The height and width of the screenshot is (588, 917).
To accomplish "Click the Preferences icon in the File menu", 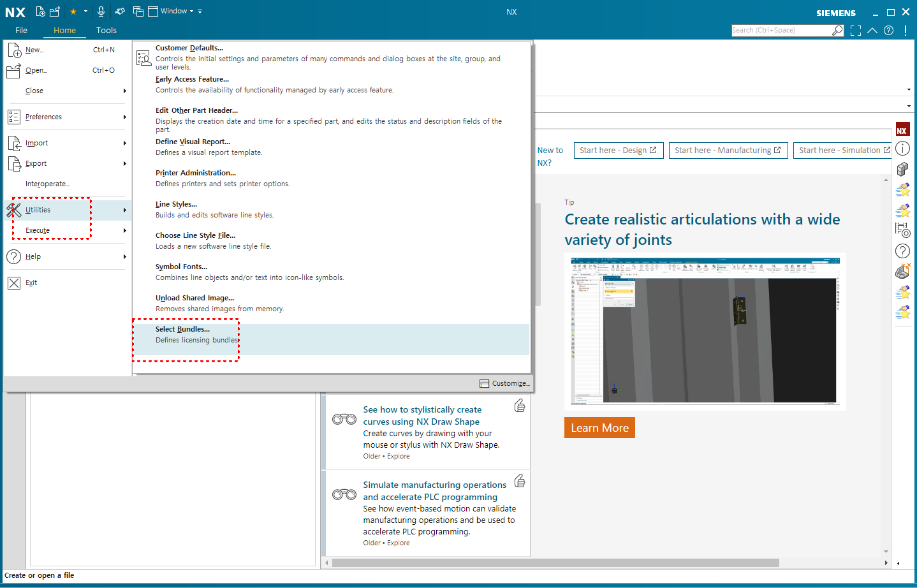I will pyautogui.click(x=14, y=117).
